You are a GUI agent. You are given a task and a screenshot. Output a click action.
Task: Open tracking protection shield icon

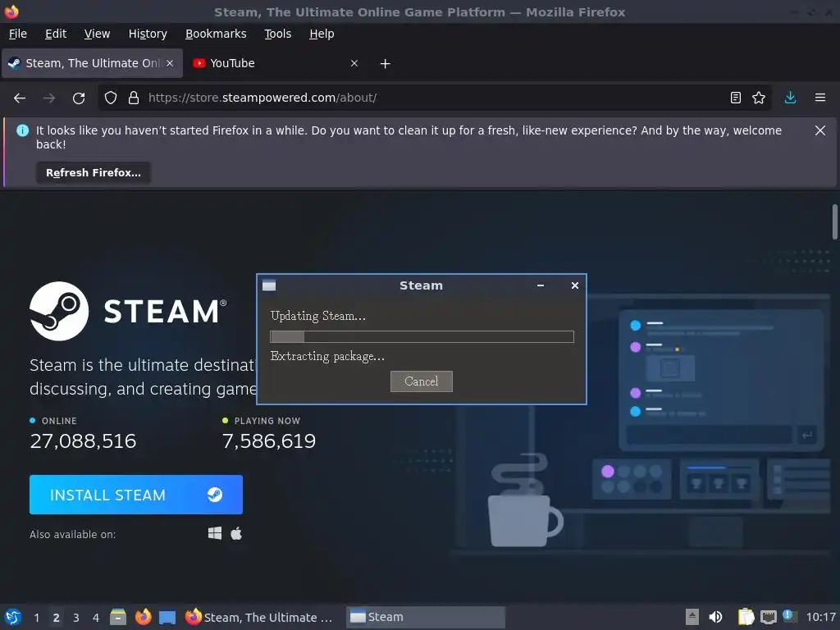pos(111,98)
